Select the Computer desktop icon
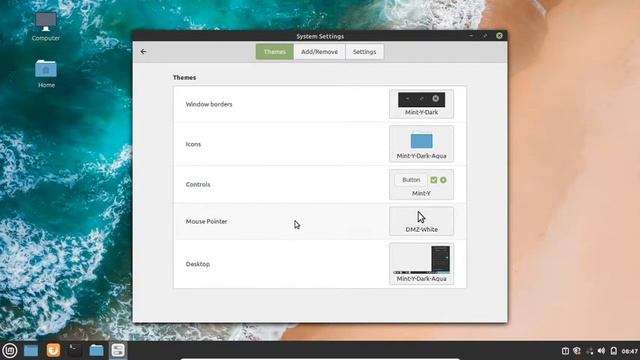Screen dimensions: 640x360 point(46,27)
